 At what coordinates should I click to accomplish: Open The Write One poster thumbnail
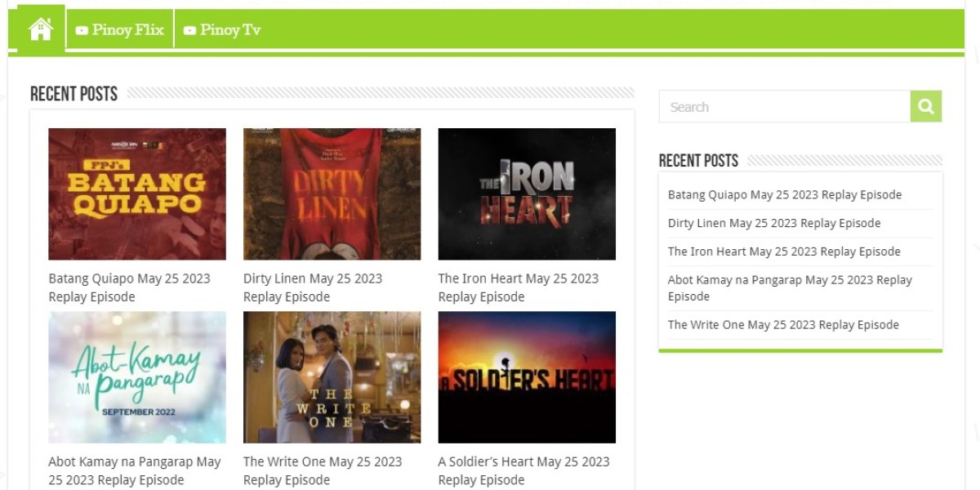[x=332, y=377]
